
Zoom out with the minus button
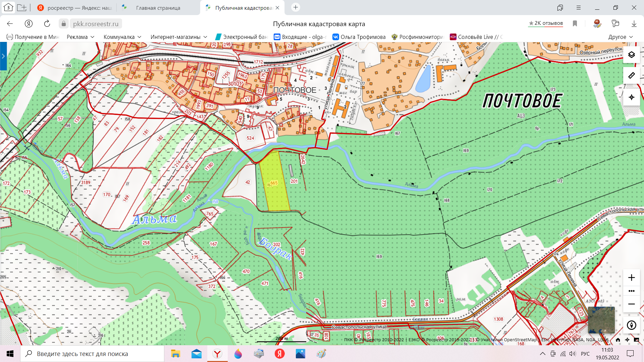(631, 304)
